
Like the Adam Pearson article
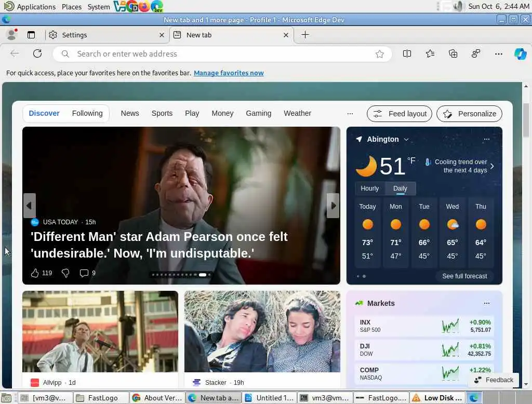(35, 273)
